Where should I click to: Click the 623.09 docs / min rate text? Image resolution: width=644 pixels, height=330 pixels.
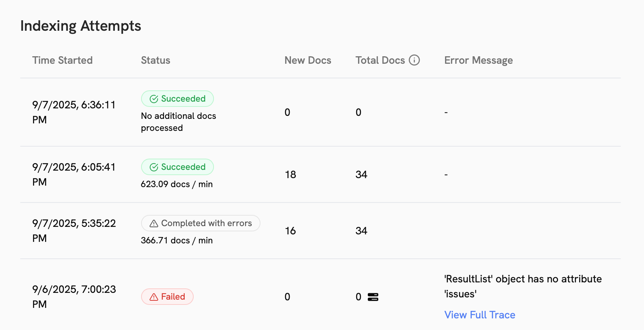pyautogui.click(x=177, y=184)
